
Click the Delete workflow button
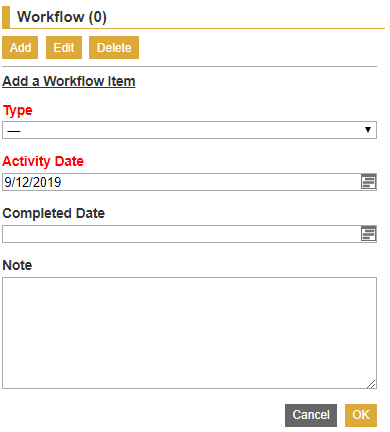click(x=114, y=48)
